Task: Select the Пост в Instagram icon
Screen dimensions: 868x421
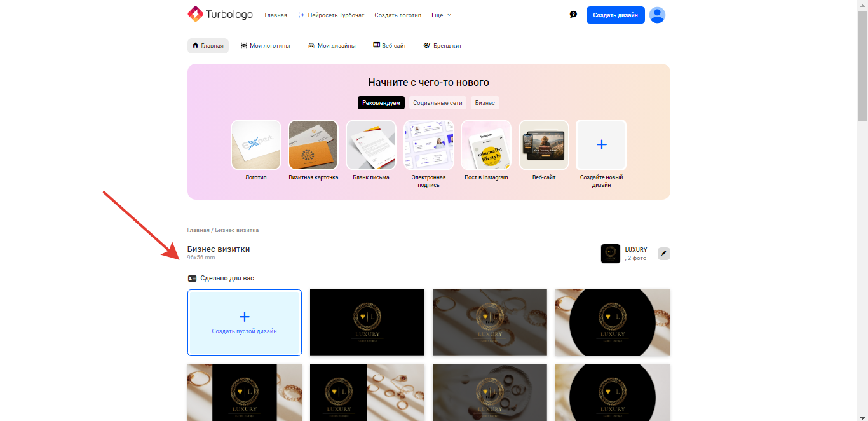Action: (486, 145)
